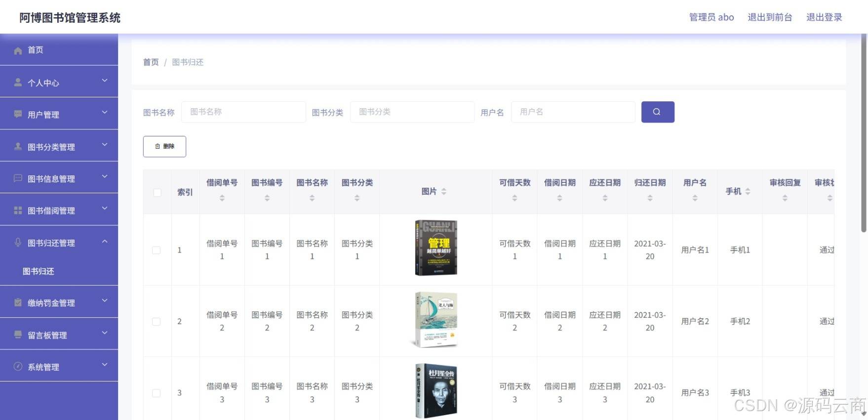Sort by 图书编号 column arrows
Screen dimensions: 868x420
coord(267,198)
